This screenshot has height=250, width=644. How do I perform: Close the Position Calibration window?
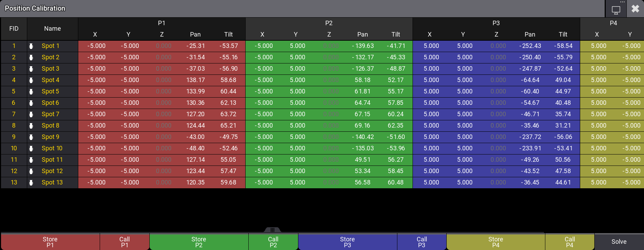[x=635, y=9]
